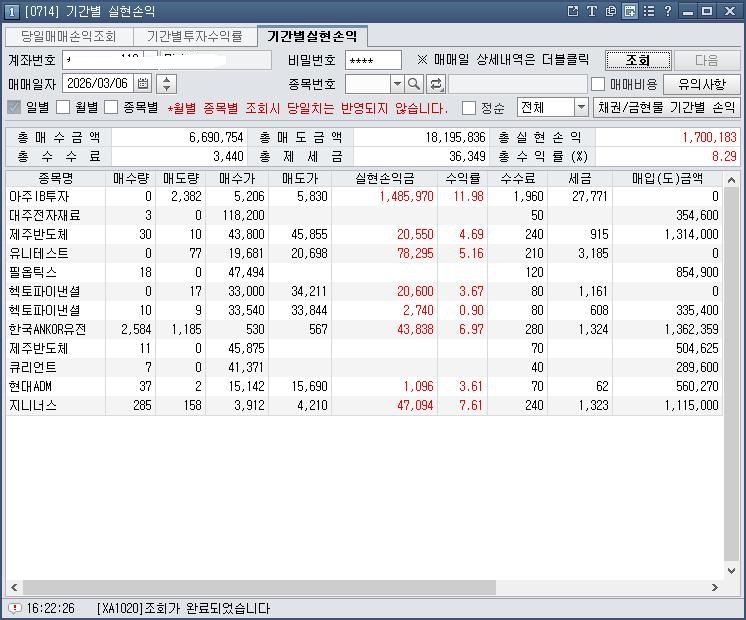Click total sell amount 18,195,836
746x620 pixels.
click(x=455, y=138)
